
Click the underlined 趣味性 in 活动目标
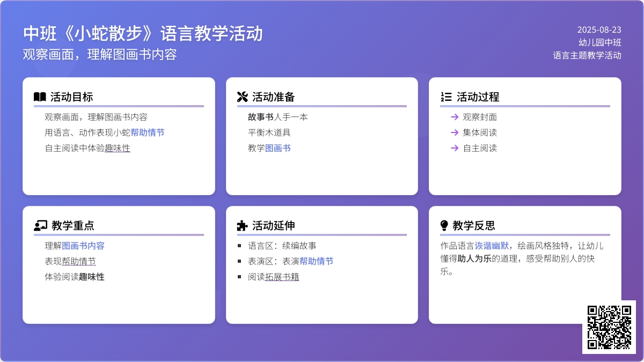pos(118,148)
